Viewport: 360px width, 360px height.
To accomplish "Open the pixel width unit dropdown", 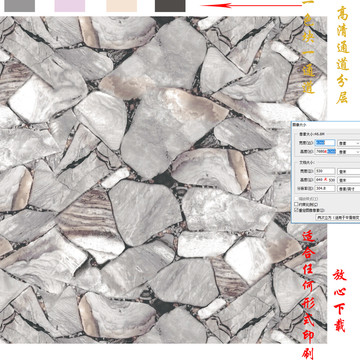I will pos(349,143).
